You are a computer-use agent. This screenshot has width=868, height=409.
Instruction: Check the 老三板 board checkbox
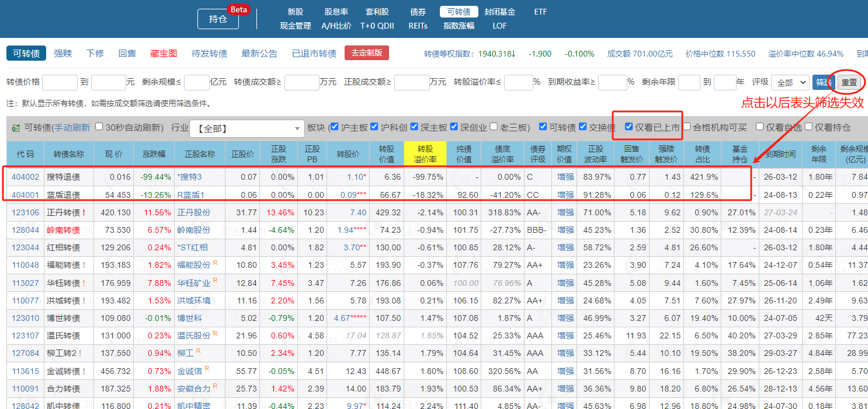(x=495, y=127)
